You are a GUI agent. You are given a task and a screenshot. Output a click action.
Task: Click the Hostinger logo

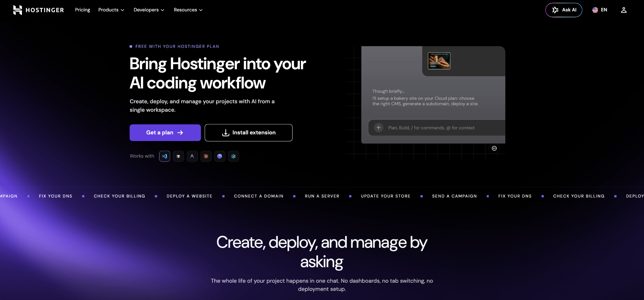tap(38, 10)
